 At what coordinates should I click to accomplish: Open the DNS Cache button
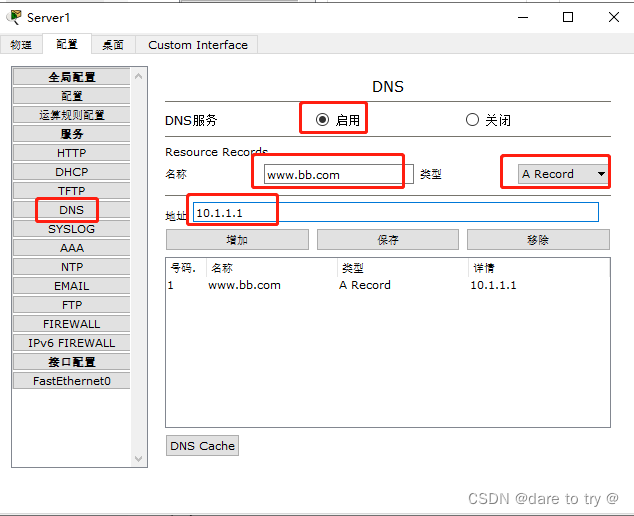tap(202, 446)
